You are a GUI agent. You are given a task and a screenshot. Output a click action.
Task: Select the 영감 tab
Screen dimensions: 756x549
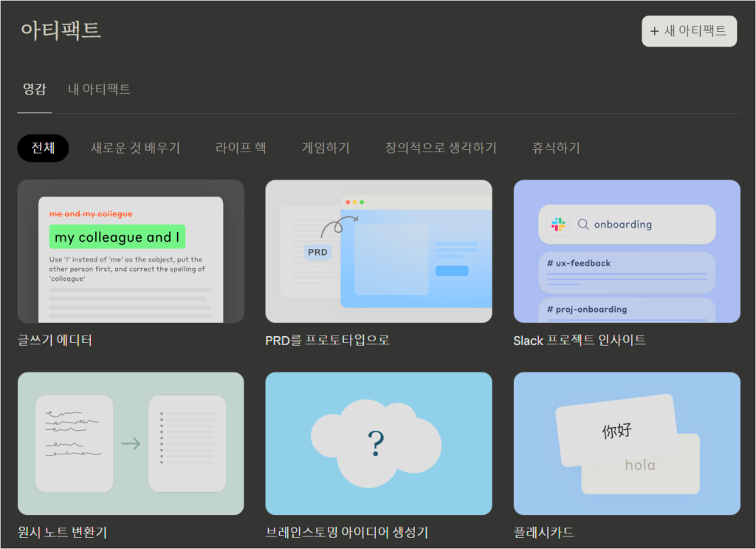[x=34, y=89]
